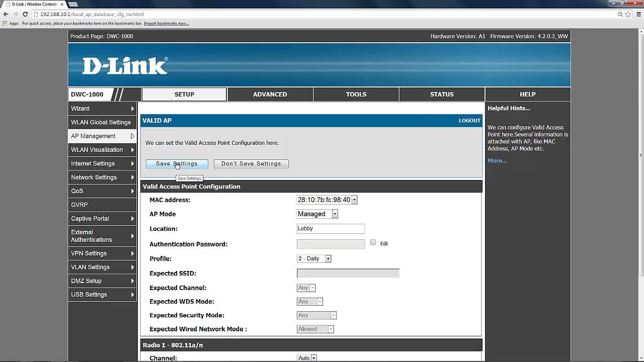Screen dimensions: 644x362
Task: Switch to the TOOLS tab
Action: 356,94
